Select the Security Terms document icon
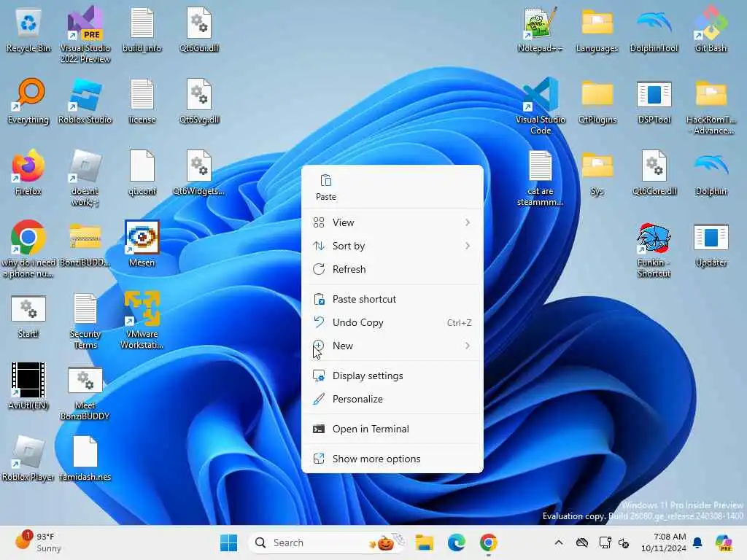This screenshot has width=747, height=560. click(x=85, y=322)
